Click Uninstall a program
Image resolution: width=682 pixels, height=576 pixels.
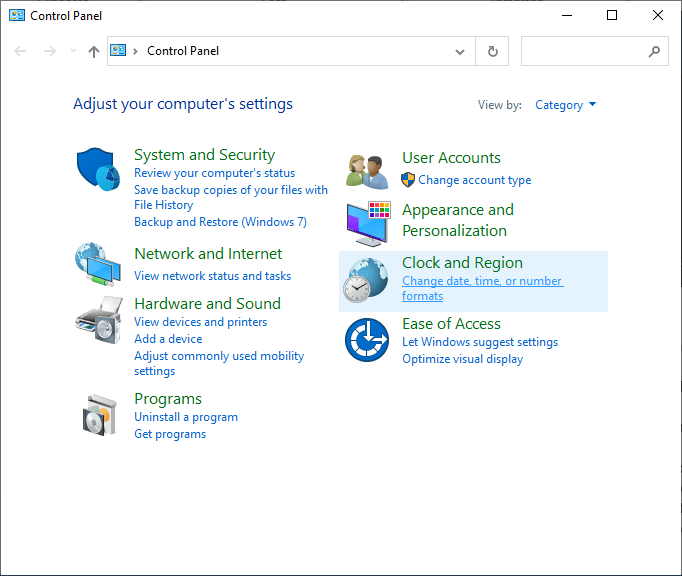[186, 417]
